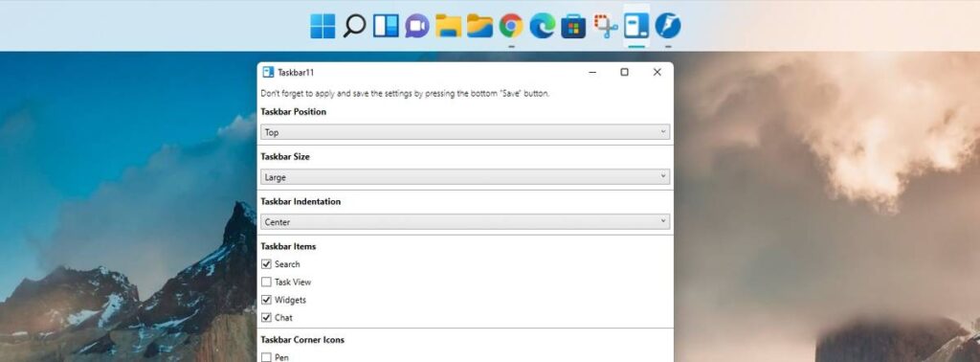The height and width of the screenshot is (362, 980).
Task: Uncheck the Widgets checkbox
Action: pos(266,300)
